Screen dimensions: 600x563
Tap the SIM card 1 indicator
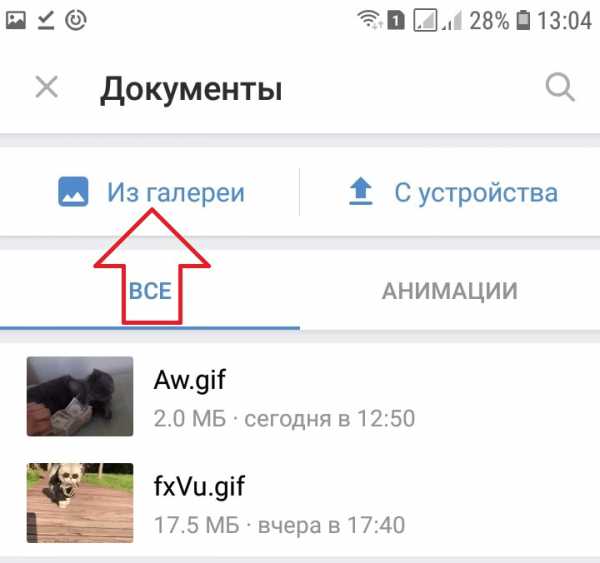click(396, 20)
